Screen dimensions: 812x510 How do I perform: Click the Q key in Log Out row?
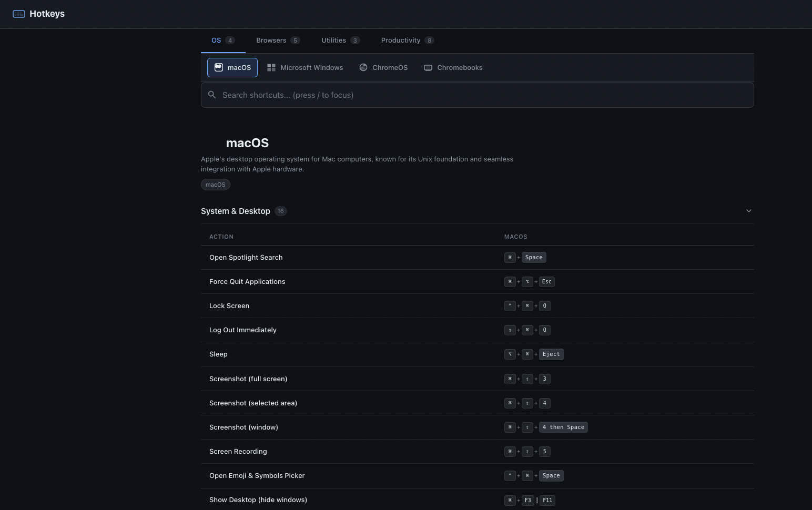(x=544, y=330)
